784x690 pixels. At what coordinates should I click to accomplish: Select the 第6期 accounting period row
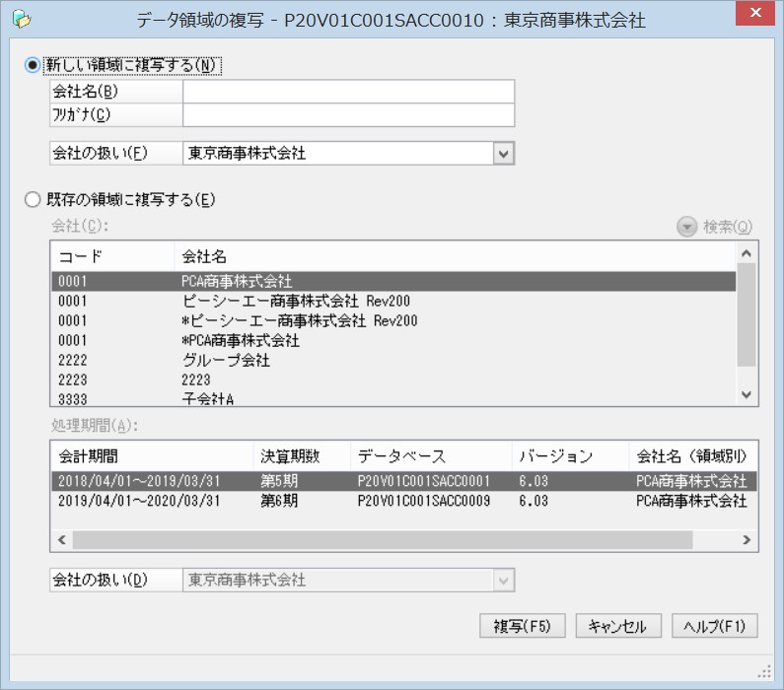click(404, 501)
